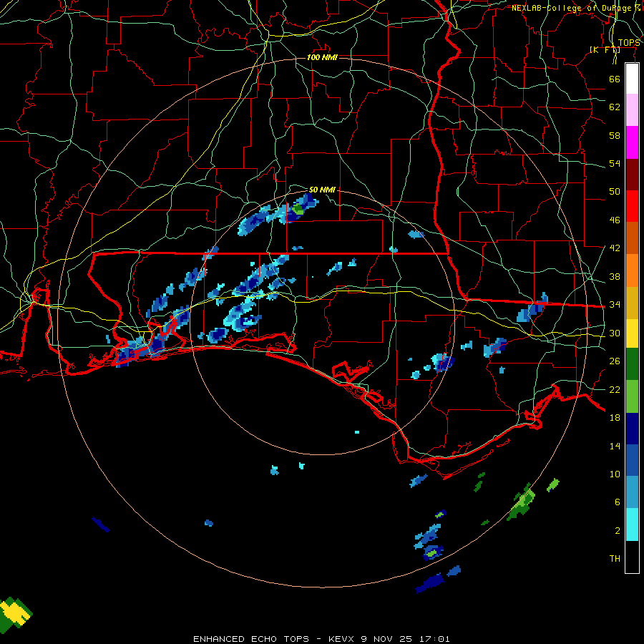Select the black TH threshold legend swatch
Viewport: 644px width, 644px height.
coord(632,557)
